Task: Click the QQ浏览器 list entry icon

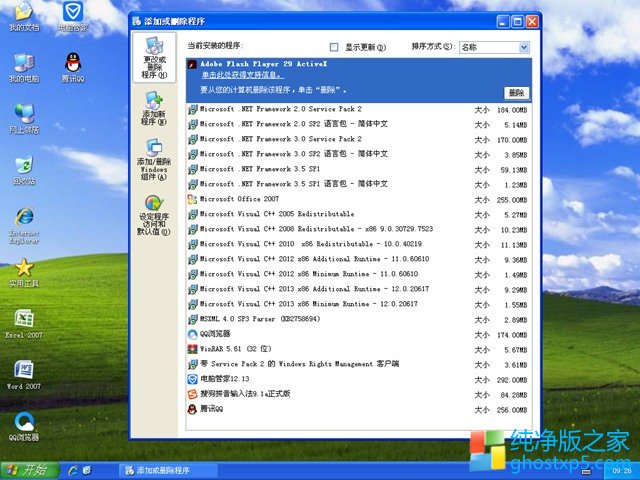Action: (x=192, y=334)
